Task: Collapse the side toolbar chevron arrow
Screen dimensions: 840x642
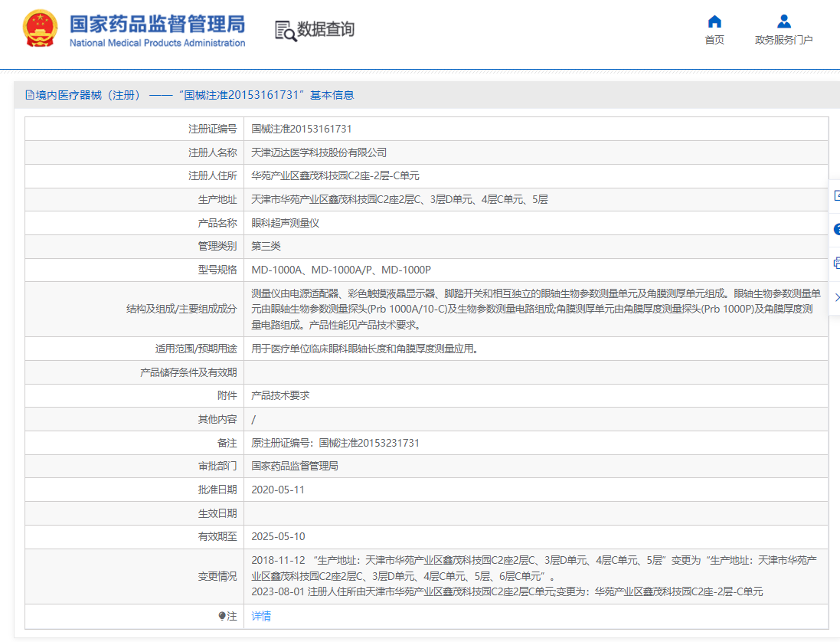Action: pyautogui.click(x=837, y=297)
